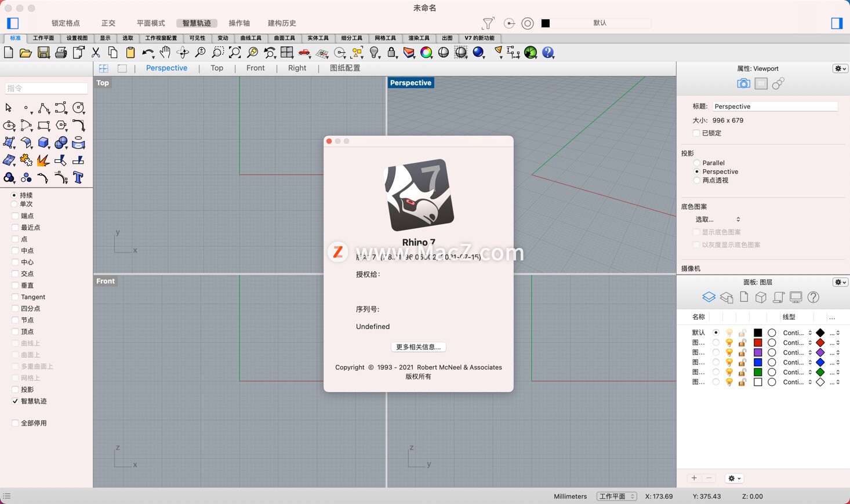The width and height of the screenshot is (850, 504).
Task: Switch to the 实体工具 toolbar tab
Action: pos(318,38)
